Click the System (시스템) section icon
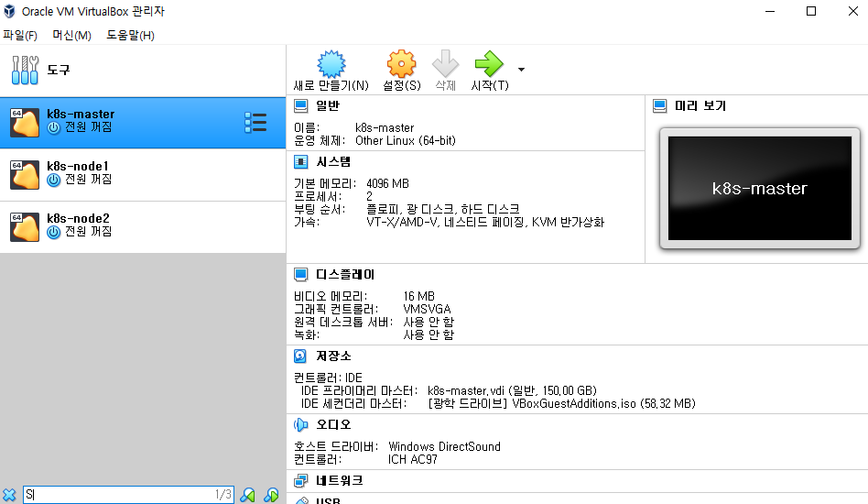The width and height of the screenshot is (868, 504). click(300, 161)
